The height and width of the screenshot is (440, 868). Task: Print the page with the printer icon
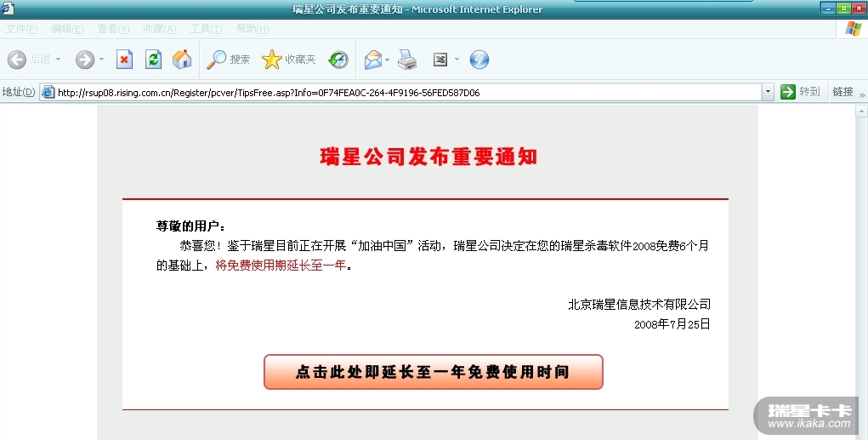(x=407, y=60)
